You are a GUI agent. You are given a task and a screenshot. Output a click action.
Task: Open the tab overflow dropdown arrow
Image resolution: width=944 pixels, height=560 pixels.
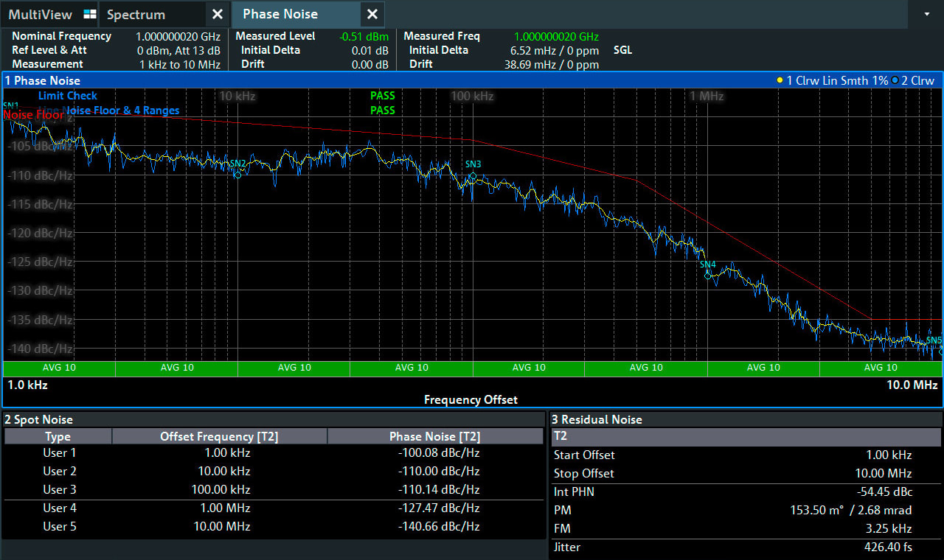point(927,14)
